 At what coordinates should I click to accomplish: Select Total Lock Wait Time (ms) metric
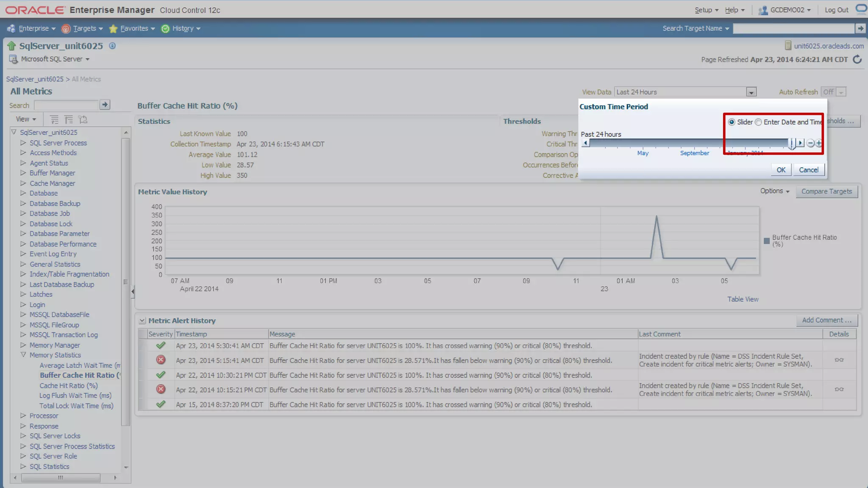click(x=76, y=405)
